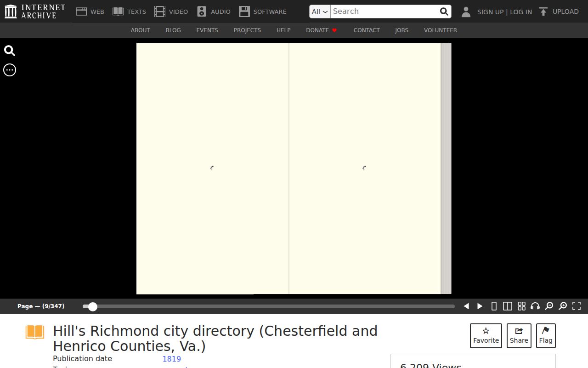Switch to two-page view

click(508, 306)
